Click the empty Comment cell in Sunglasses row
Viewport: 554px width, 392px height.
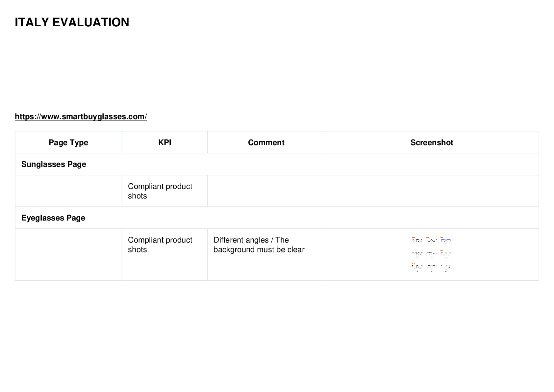click(x=266, y=191)
